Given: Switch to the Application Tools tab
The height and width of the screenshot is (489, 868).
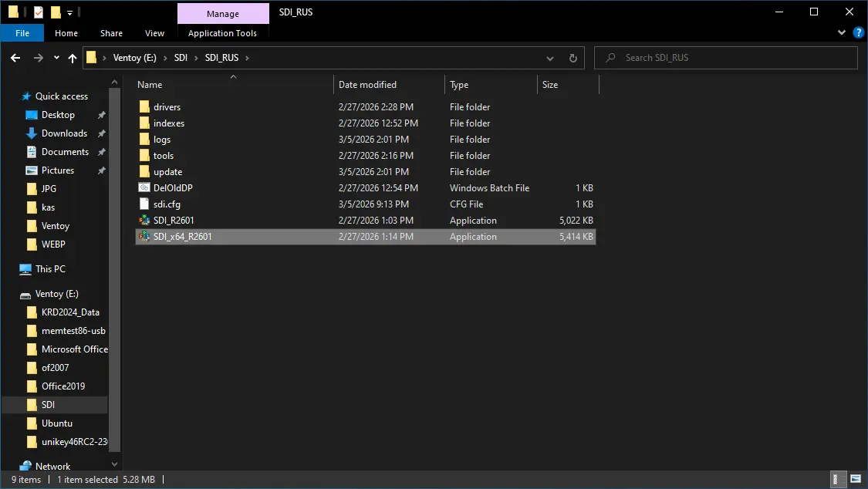Looking at the screenshot, I should point(222,33).
